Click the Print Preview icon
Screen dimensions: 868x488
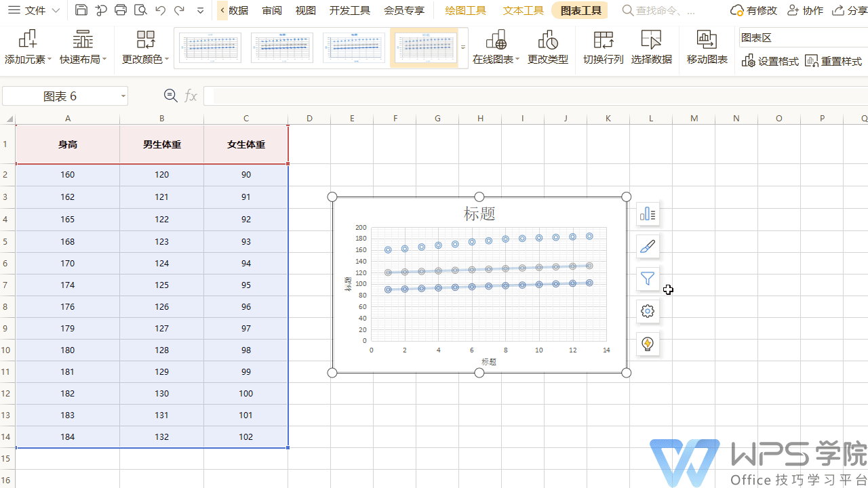pyautogui.click(x=140, y=10)
